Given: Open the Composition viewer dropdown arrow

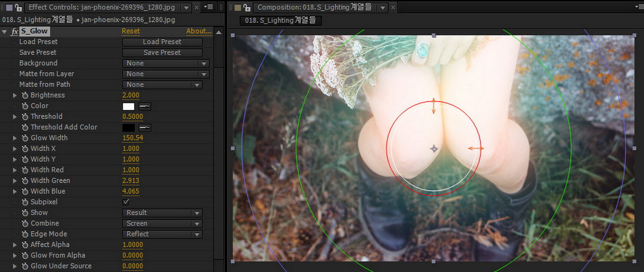Looking at the screenshot, I should point(383,8).
